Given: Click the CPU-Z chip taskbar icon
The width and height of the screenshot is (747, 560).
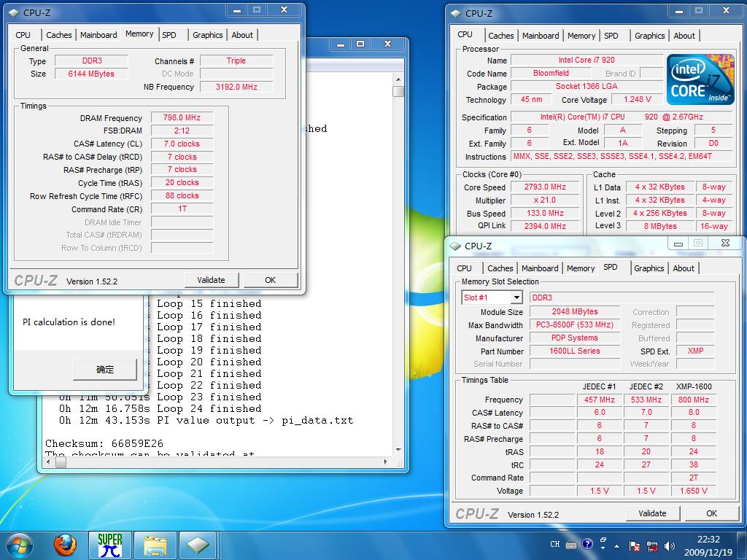Looking at the screenshot, I should point(198,545).
